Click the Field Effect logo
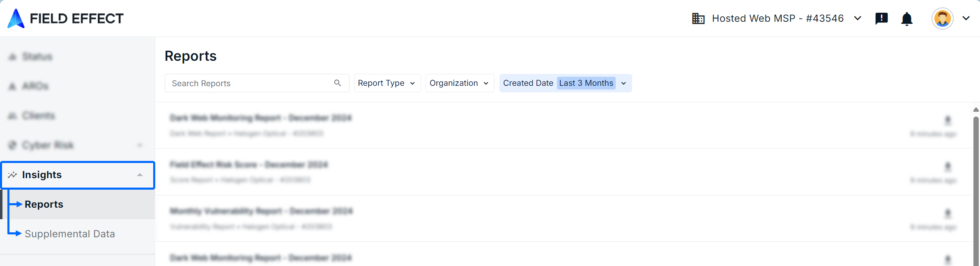Image resolution: width=980 pixels, height=266 pixels. coord(65,18)
